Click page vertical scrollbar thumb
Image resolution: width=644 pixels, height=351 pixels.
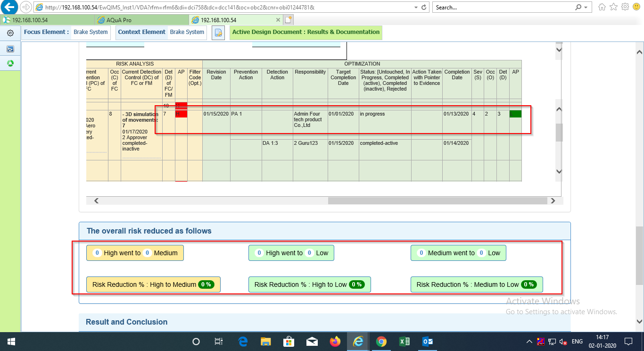point(639,255)
